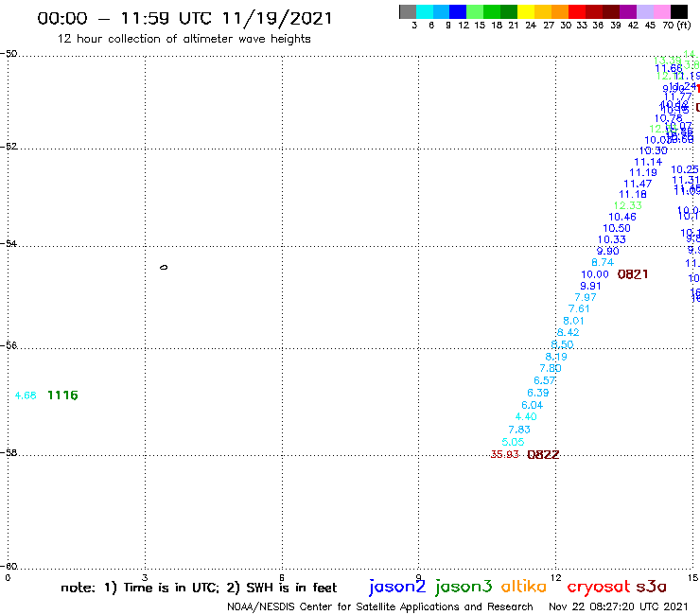Click the -56 latitude axis label
Image resolution: width=700 pixels, height=615 pixels.
pos(9,345)
